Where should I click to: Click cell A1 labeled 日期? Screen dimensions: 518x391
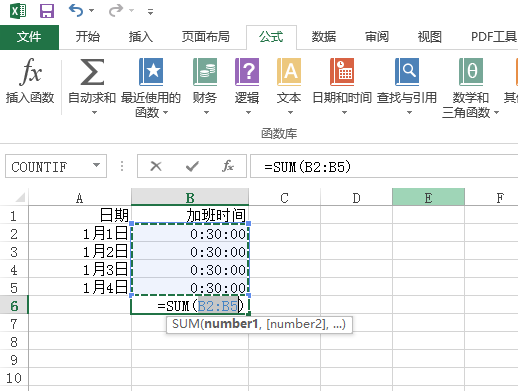pos(80,215)
